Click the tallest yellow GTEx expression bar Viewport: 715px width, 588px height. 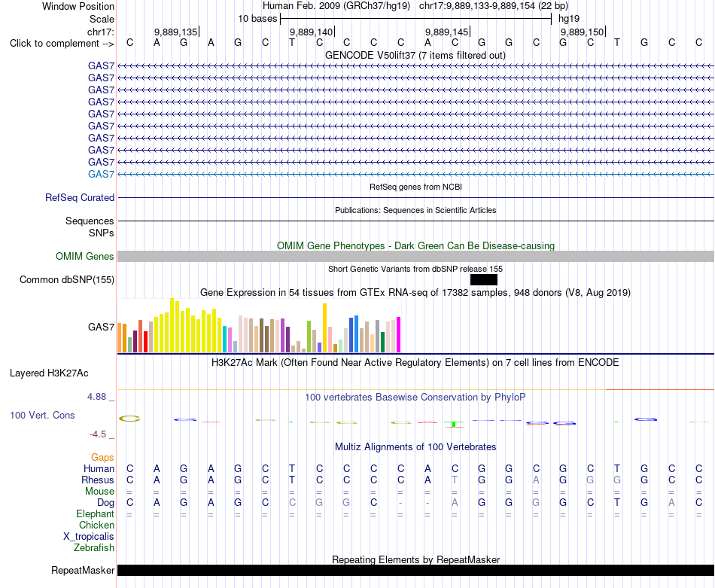coord(172,325)
